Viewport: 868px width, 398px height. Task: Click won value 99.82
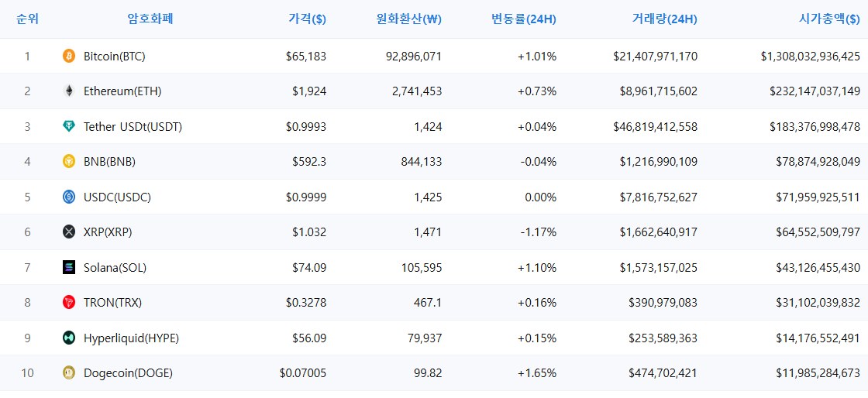427,373
